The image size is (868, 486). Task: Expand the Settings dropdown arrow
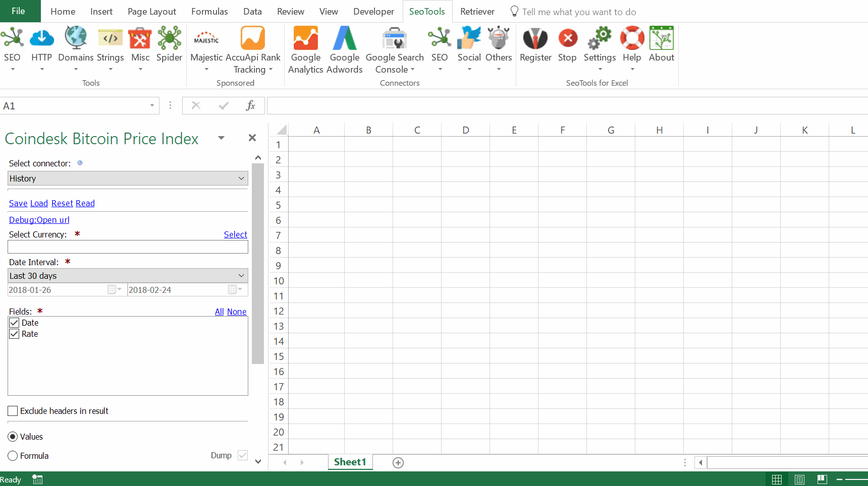[x=600, y=70]
